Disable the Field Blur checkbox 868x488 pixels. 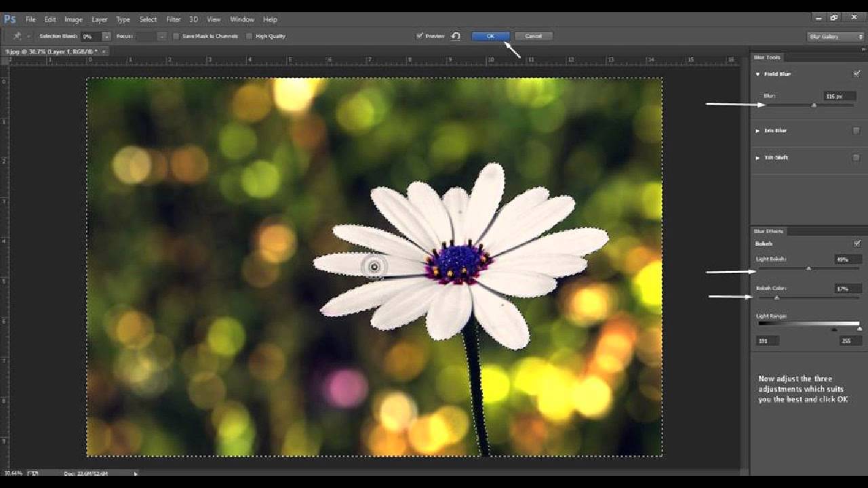[x=856, y=74]
